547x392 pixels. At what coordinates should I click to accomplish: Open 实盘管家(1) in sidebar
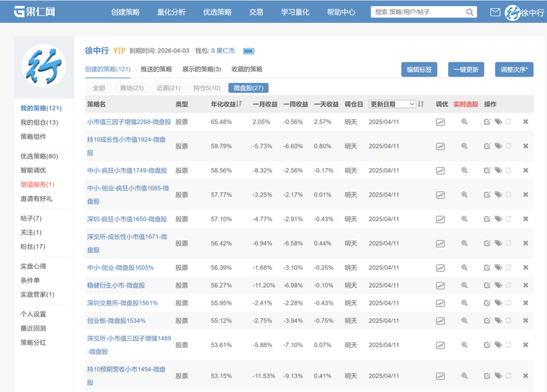click(37, 294)
